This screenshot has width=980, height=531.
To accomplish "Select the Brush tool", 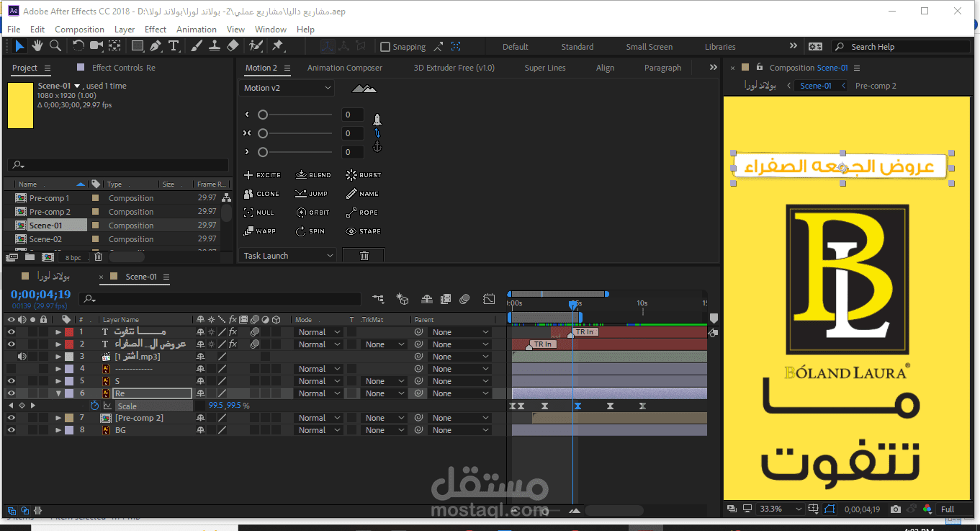I will point(197,46).
